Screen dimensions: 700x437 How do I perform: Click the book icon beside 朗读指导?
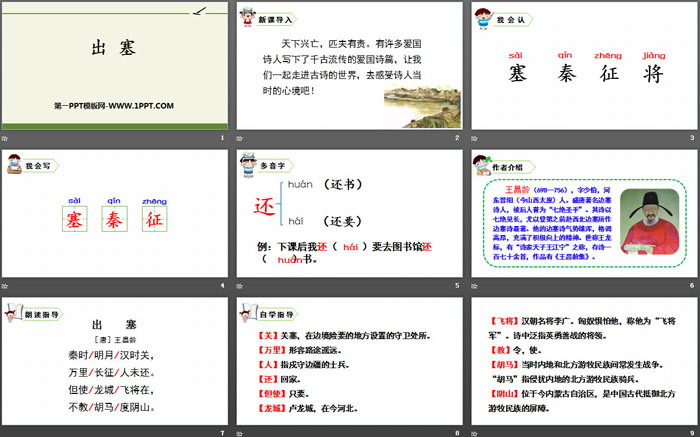(13, 313)
